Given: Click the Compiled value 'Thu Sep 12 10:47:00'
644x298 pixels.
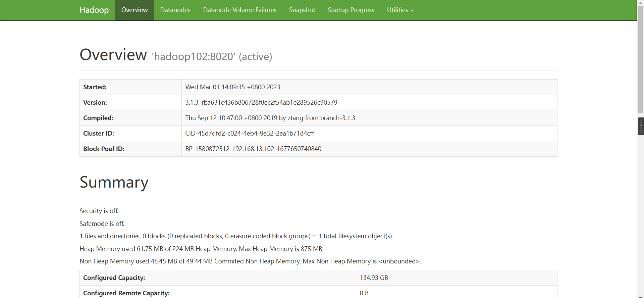Looking at the screenshot, I should (270, 118).
